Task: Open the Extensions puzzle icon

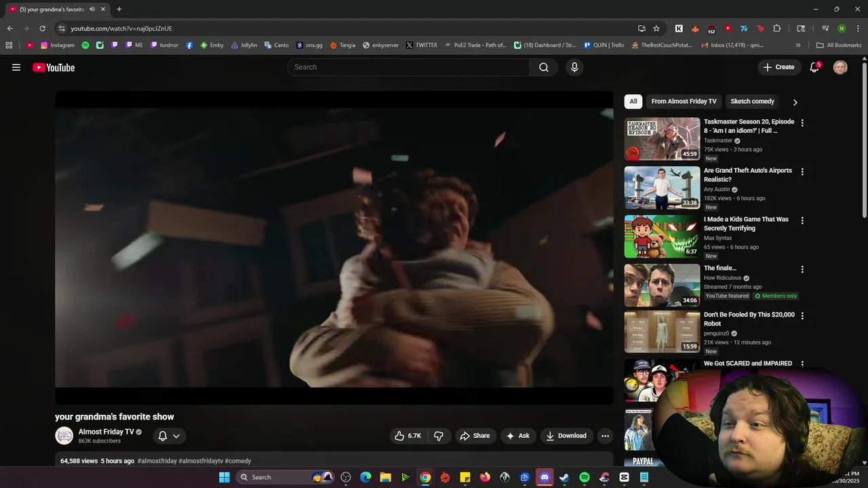Action: tap(777, 28)
